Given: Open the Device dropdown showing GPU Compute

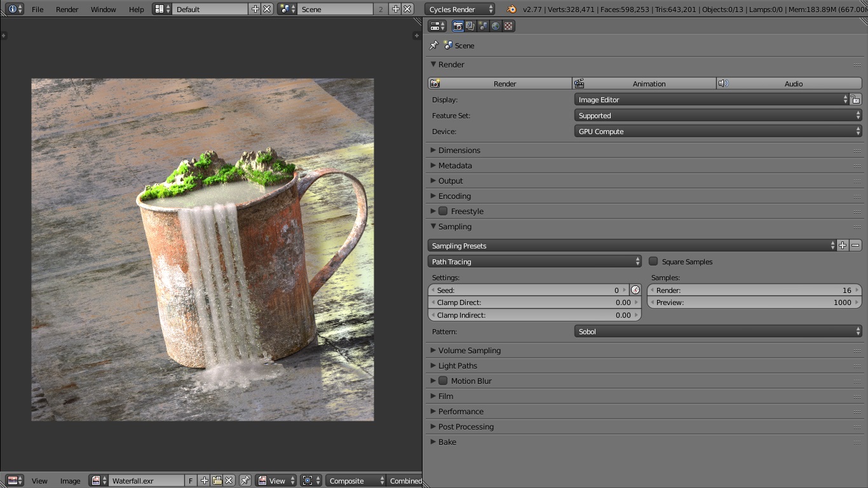Looking at the screenshot, I should 717,132.
